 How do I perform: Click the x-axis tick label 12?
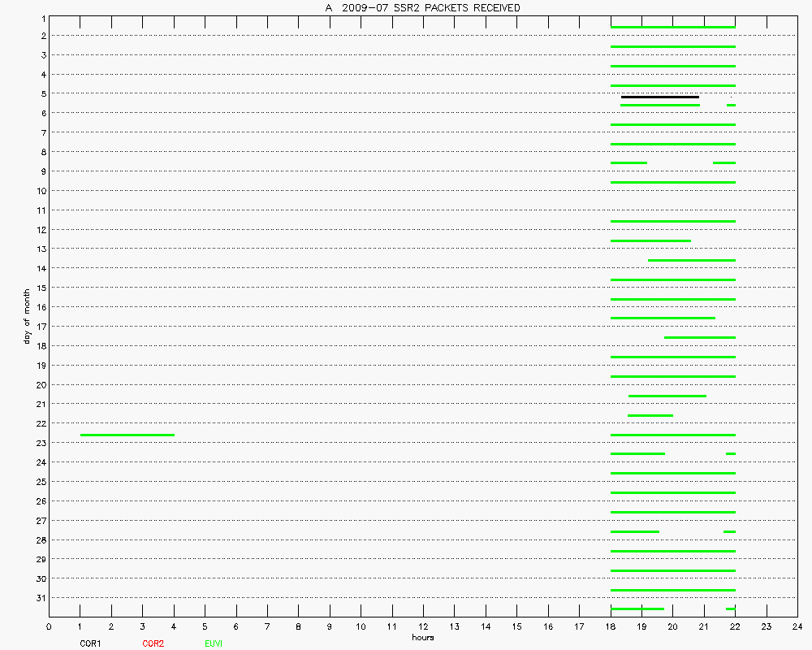point(423,627)
